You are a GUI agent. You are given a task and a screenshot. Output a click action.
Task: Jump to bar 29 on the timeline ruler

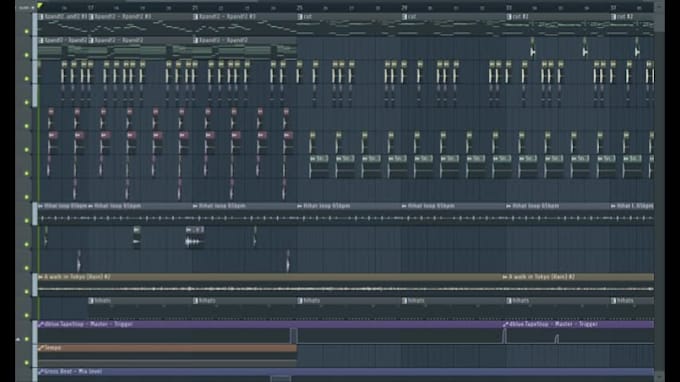click(404, 8)
